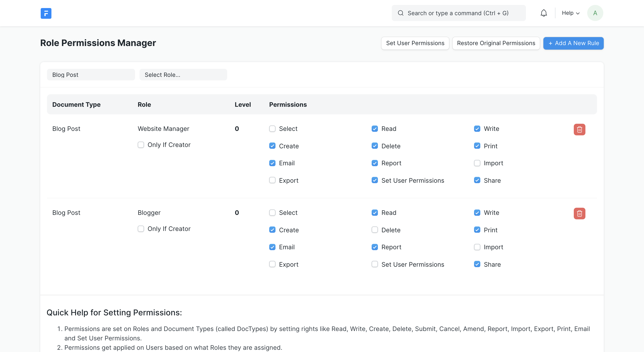The width and height of the screenshot is (644, 352).
Task: Click Restore Original Permissions
Action: click(496, 43)
